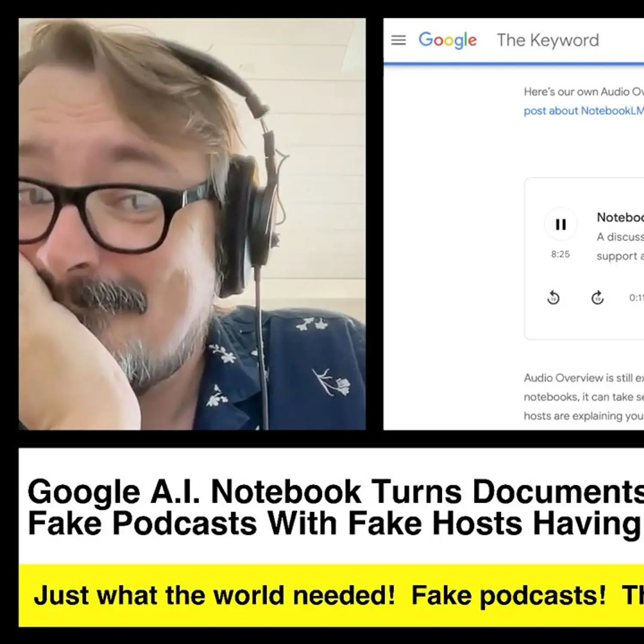644x644 pixels.
Task: Click the 8:25 duration label
Action: pos(560,254)
